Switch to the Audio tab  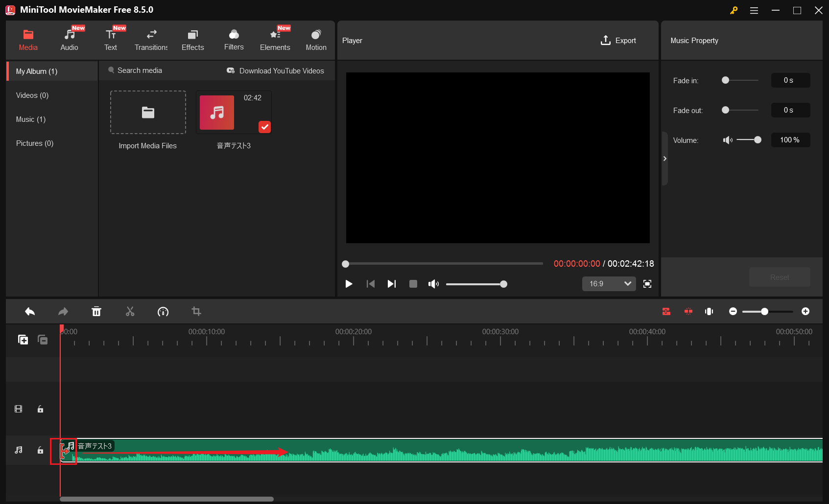(x=69, y=39)
